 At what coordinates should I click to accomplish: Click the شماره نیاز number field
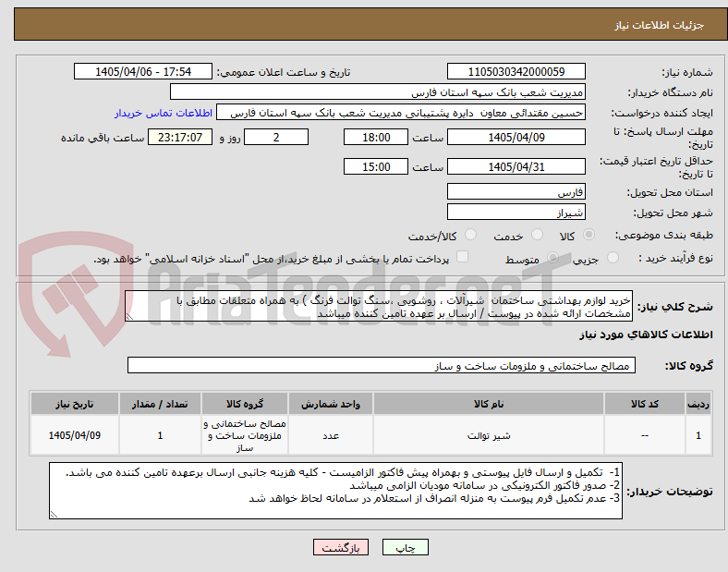coord(516,71)
